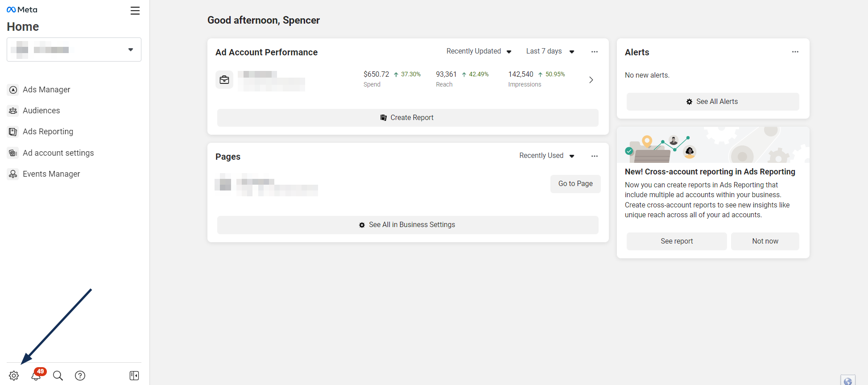This screenshot has height=385, width=868.
Task: Open ad account details chevron arrow
Action: 591,80
